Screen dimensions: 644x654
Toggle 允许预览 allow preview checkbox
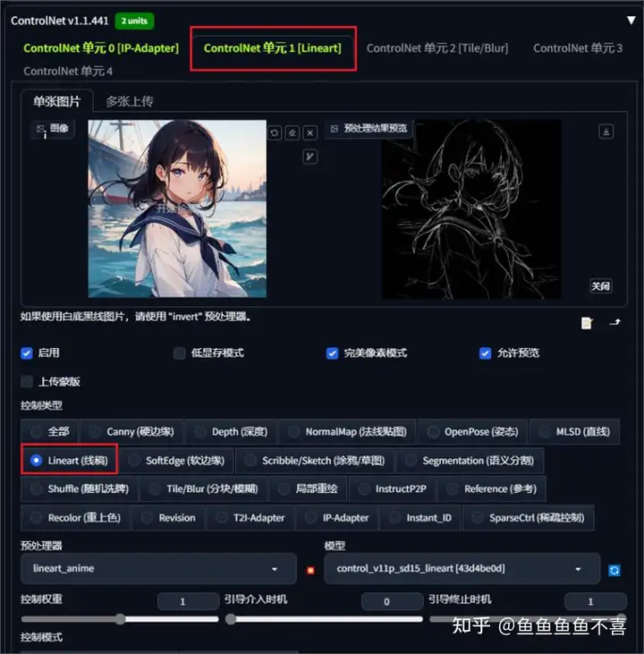click(x=485, y=353)
